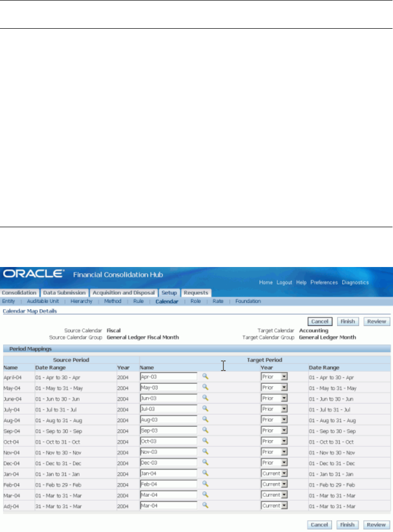Screen dimensions: 393x532
Task: Open period search in the Adj-04 source row
Action: (x=205, y=505)
